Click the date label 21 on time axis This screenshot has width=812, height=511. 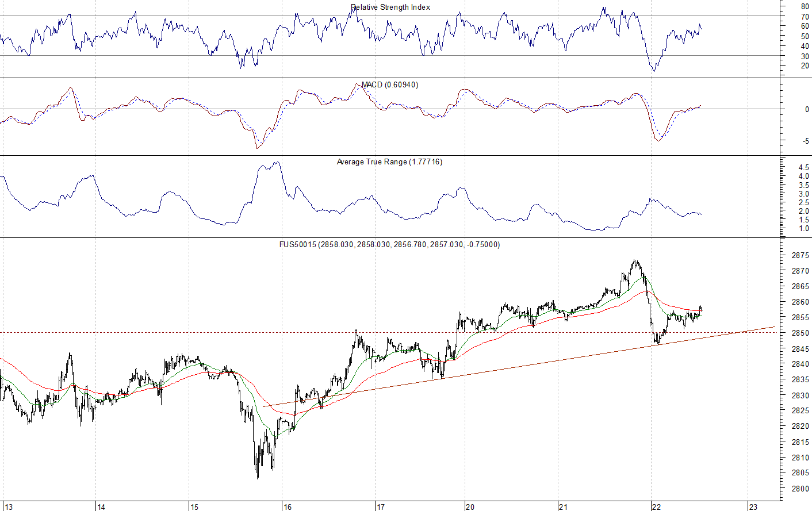point(564,507)
